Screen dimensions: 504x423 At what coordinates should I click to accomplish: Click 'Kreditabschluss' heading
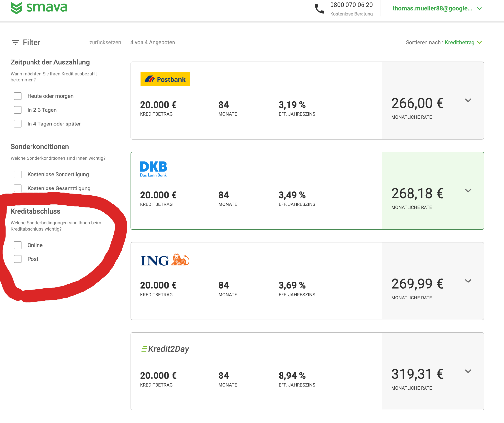(x=35, y=211)
